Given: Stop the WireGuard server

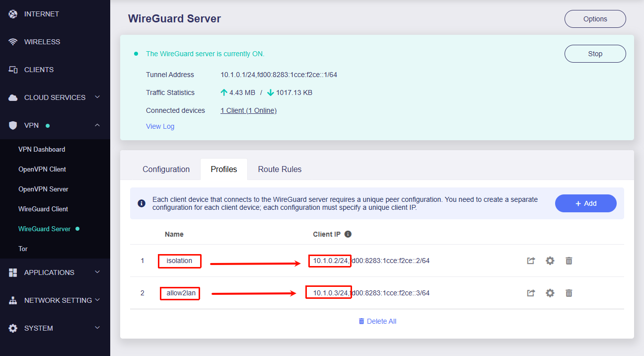Looking at the screenshot, I should [595, 54].
